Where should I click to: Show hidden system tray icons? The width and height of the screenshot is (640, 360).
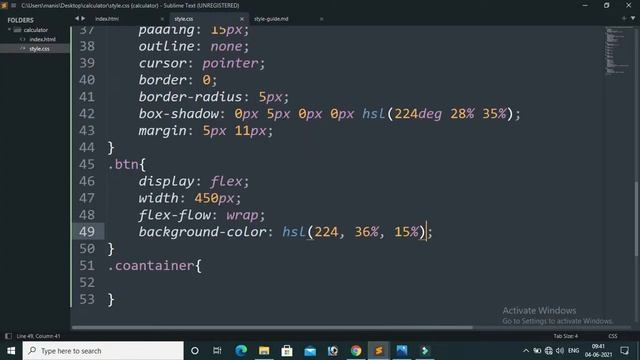click(526, 351)
